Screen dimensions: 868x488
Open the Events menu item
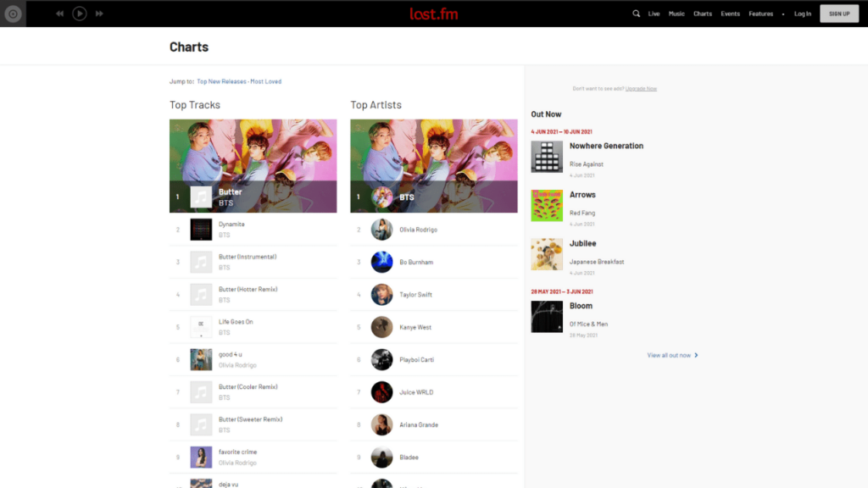coord(730,14)
